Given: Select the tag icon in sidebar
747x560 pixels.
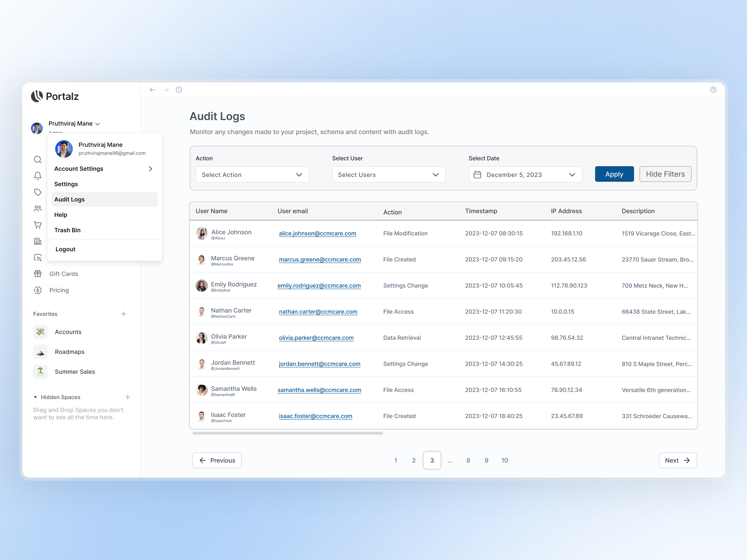Looking at the screenshot, I should pos(38,192).
